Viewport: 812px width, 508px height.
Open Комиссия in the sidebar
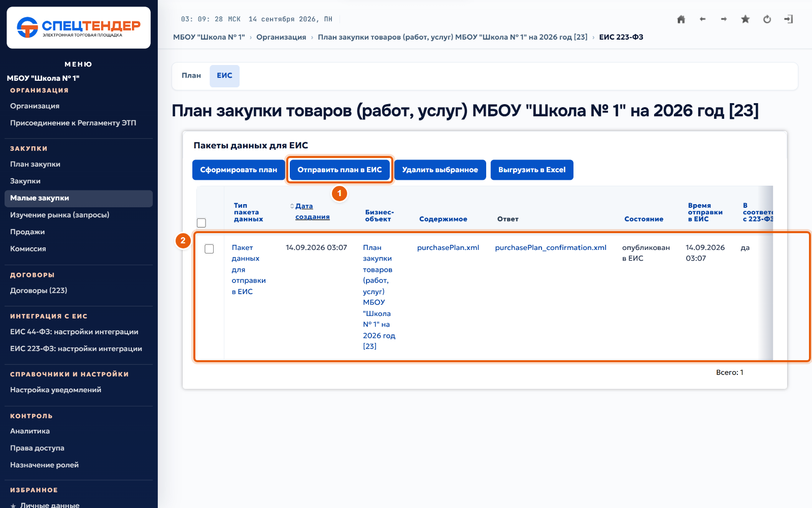click(79, 248)
